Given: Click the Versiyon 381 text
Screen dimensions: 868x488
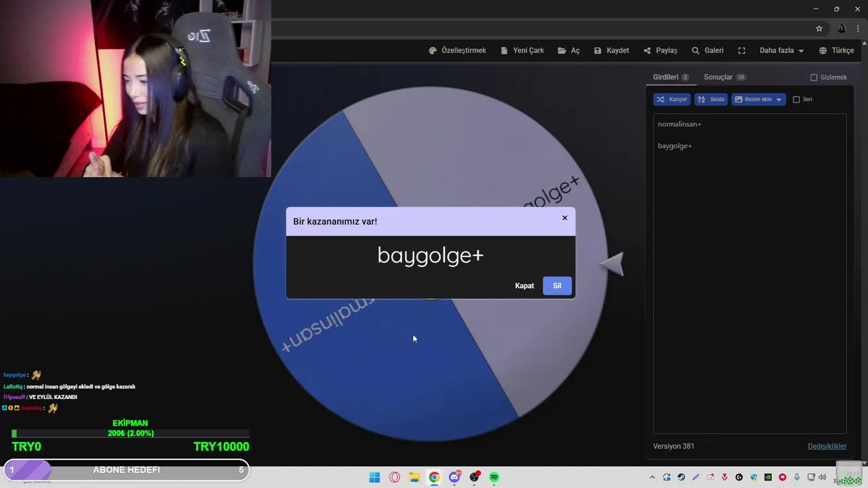Looking at the screenshot, I should (673, 446).
